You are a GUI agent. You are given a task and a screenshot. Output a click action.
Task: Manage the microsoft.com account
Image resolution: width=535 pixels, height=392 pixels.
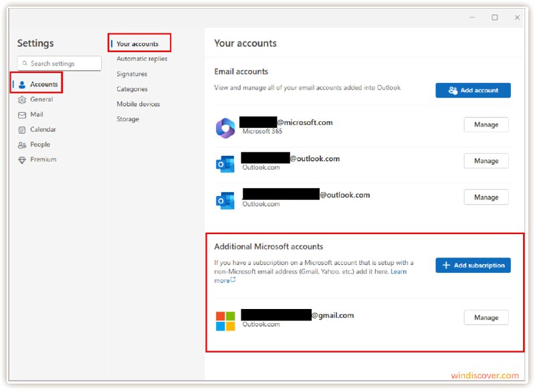click(486, 124)
